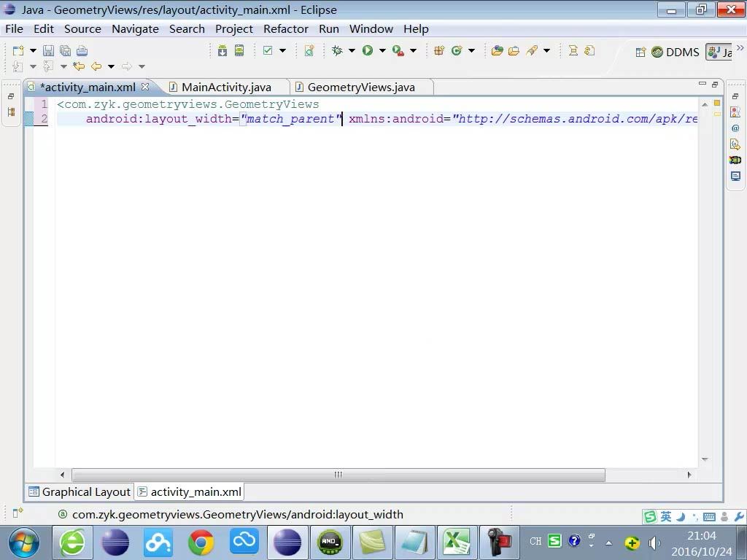Viewport: 747px width, 560px height.
Task: Select the bottom activity_main.xml source tab
Action: click(190, 492)
